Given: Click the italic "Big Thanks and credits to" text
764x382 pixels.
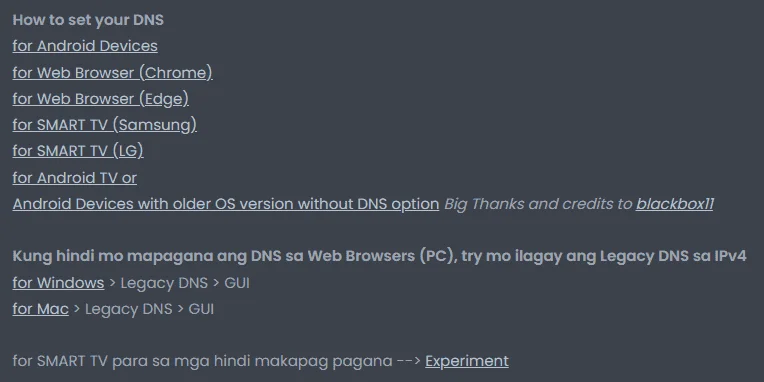Looking at the screenshot, I should point(538,204).
